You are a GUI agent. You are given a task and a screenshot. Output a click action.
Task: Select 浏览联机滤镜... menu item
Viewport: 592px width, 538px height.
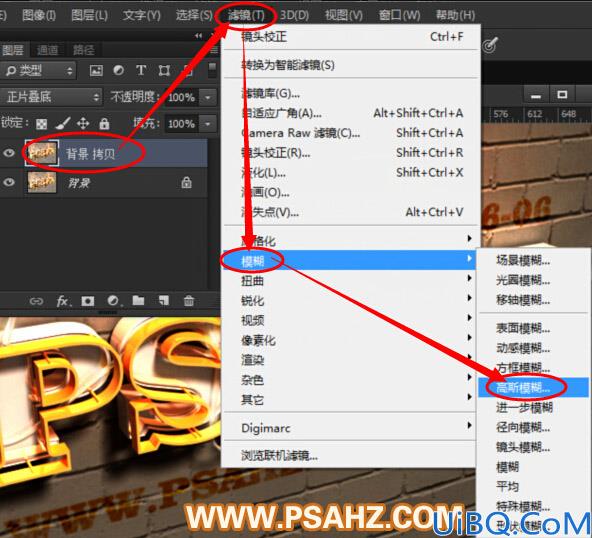349,455
